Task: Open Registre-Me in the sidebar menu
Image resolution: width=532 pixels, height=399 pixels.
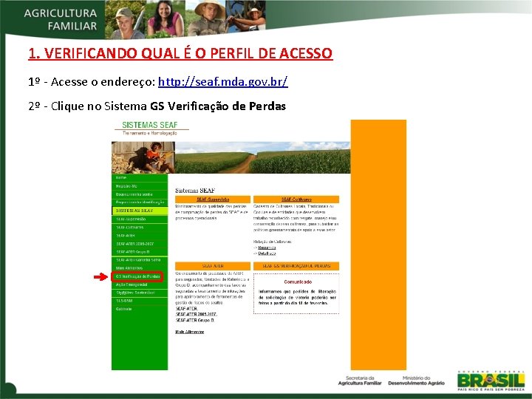Action: pos(126,186)
